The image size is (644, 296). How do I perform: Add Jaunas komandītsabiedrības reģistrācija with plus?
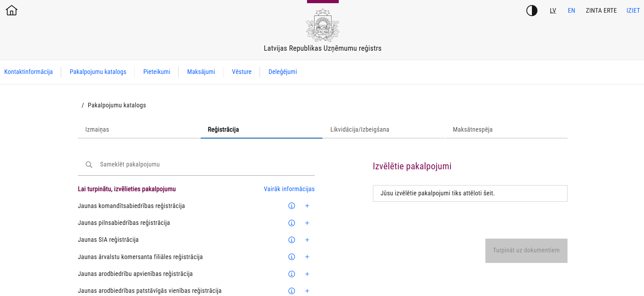click(307, 206)
